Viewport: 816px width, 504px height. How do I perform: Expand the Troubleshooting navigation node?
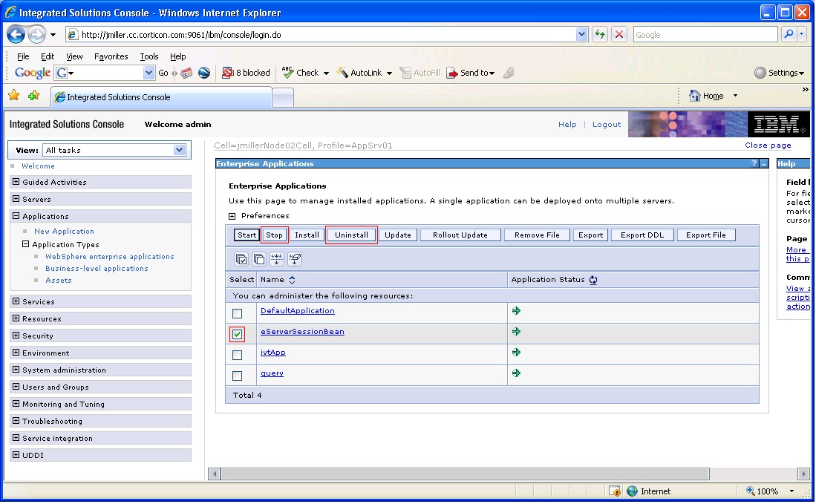coord(16,422)
